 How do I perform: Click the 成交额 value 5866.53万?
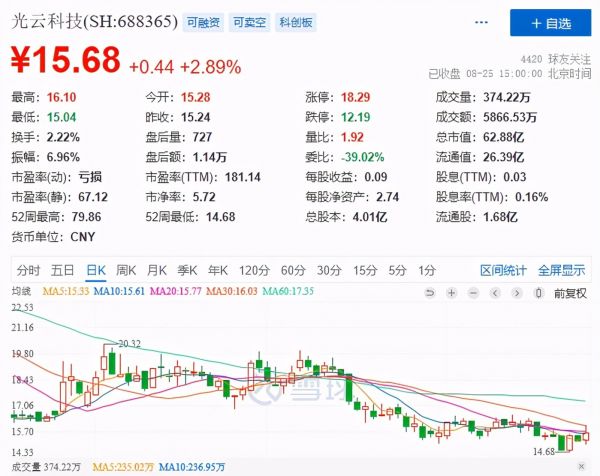point(510,117)
